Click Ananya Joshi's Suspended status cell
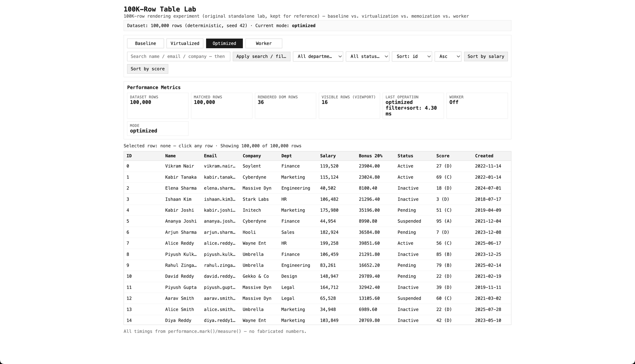The width and height of the screenshot is (635, 364). (x=409, y=221)
